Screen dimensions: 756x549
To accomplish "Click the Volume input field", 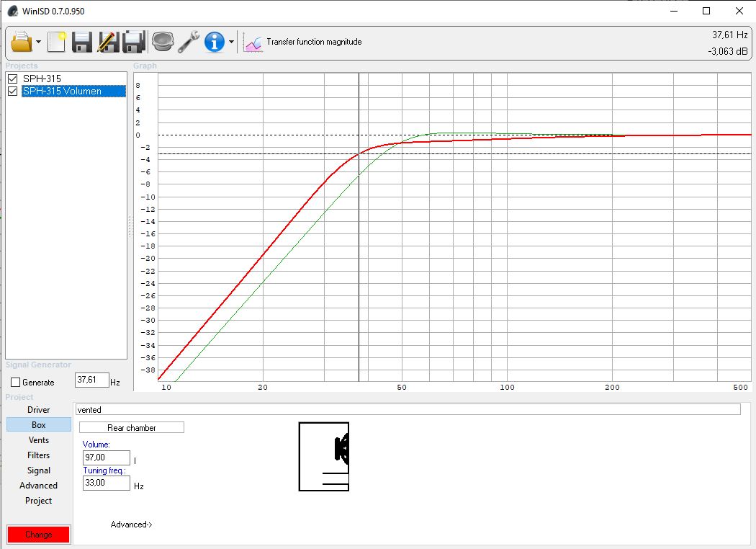I will (x=107, y=458).
